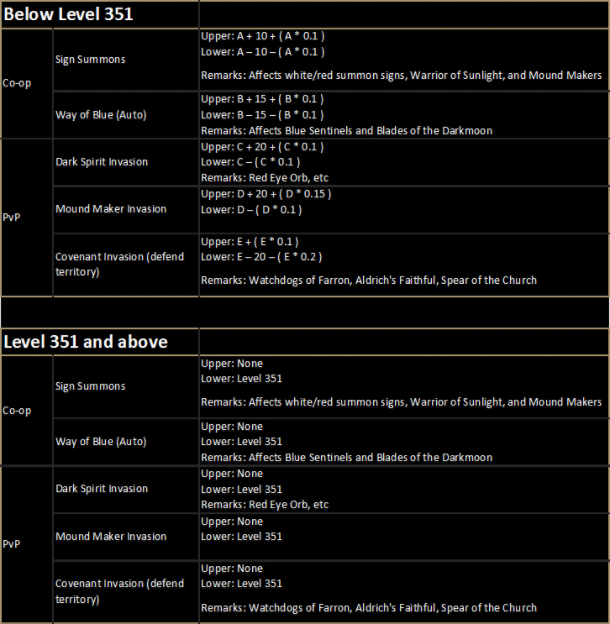This screenshot has height=624, width=610.
Task: Click "Upper: None" in the Level 351+ Mound Maker Invasion row
Action: pyautogui.click(x=232, y=522)
